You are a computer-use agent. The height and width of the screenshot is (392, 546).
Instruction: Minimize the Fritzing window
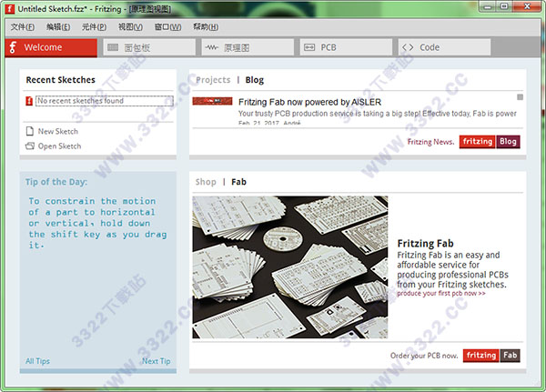pyautogui.click(x=488, y=6)
